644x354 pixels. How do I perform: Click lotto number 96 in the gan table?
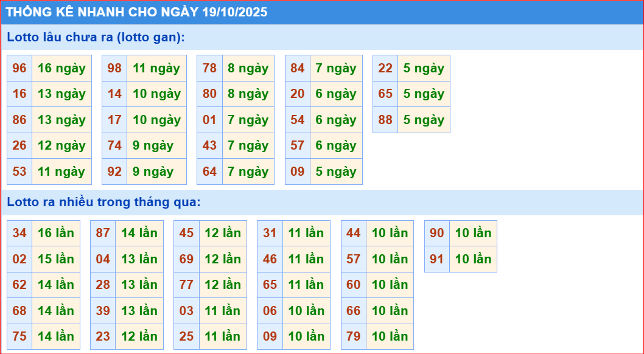click(x=19, y=68)
